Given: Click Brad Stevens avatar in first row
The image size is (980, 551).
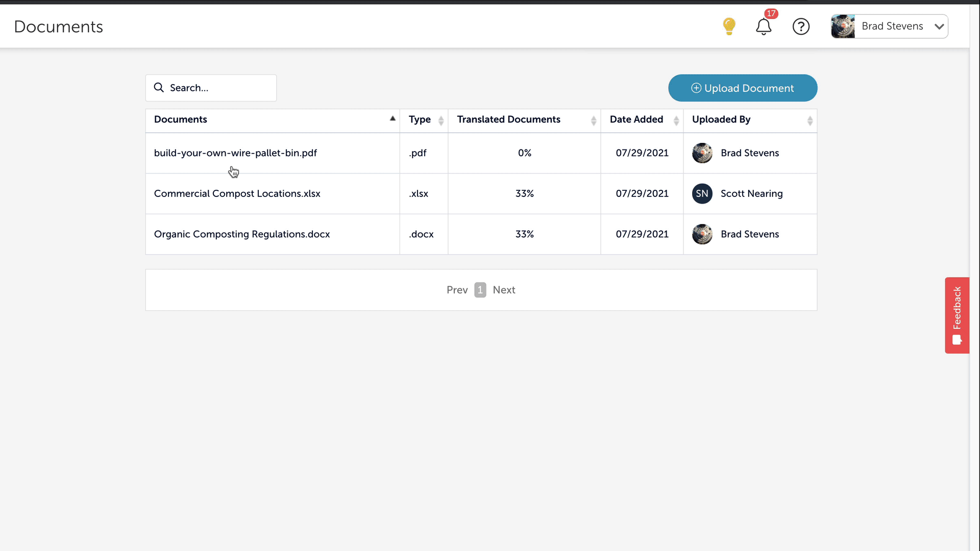Looking at the screenshot, I should [x=702, y=153].
